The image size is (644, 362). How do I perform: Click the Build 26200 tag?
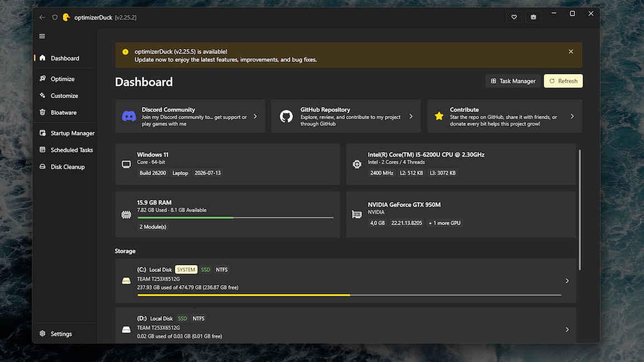[x=153, y=173]
